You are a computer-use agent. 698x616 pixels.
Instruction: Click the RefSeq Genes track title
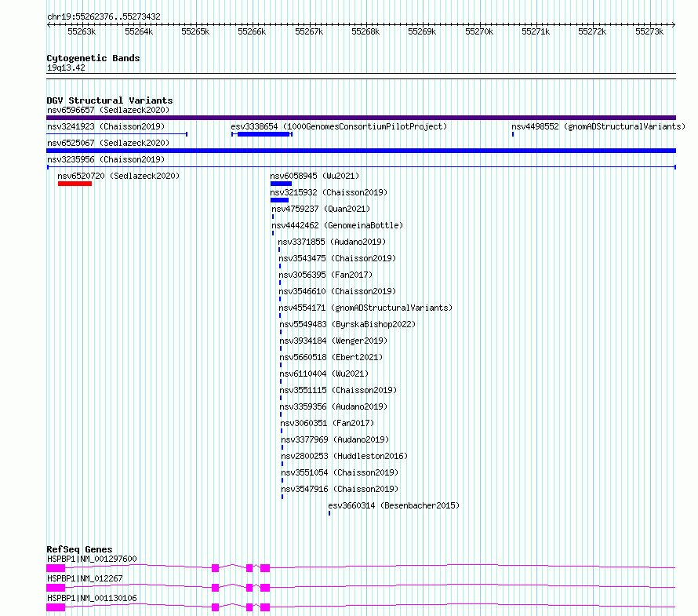(80, 549)
